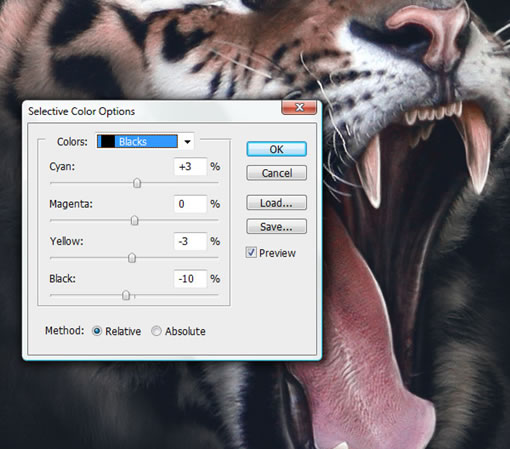Image resolution: width=510 pixels, height=449 pixels.
Task: Open the Colors dropdown arrow
Action: click(x=187, y=142)
